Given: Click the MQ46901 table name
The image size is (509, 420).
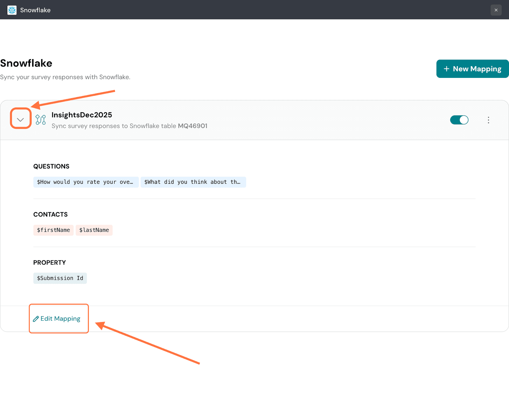Looking at the screenshot, I should pyautogui.click(x=192, y=126).
